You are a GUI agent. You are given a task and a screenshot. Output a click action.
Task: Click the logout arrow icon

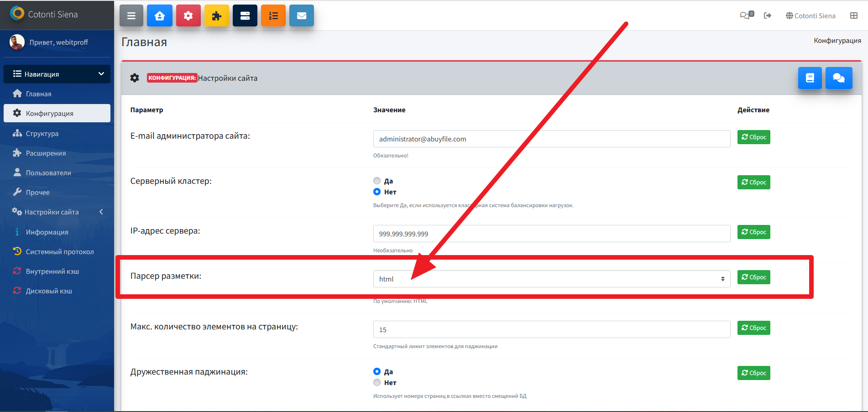click(768, 16)
